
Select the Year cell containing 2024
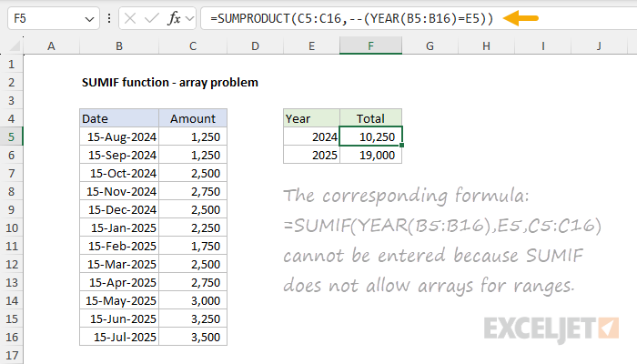click(311, 136)
